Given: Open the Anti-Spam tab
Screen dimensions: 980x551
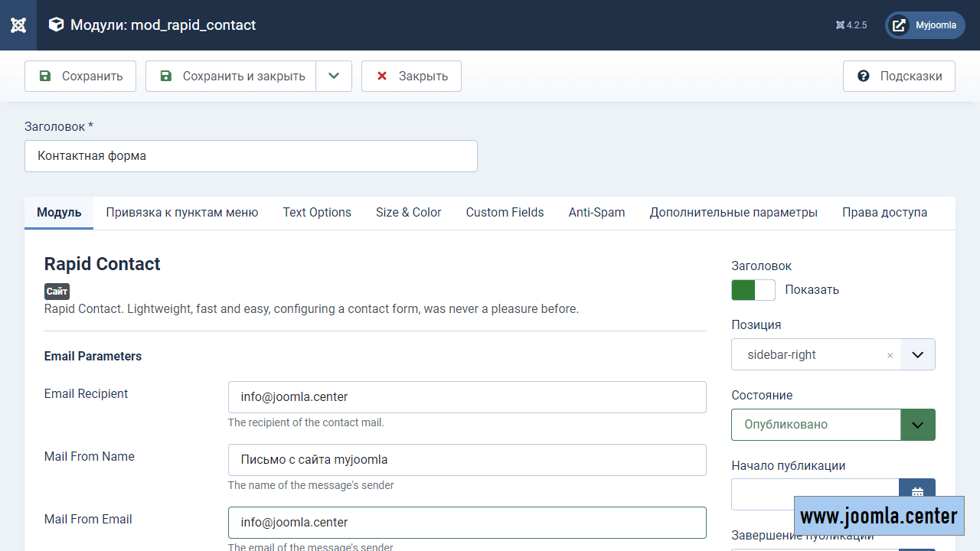Looking at the screenshot, I should click(596, 213).
